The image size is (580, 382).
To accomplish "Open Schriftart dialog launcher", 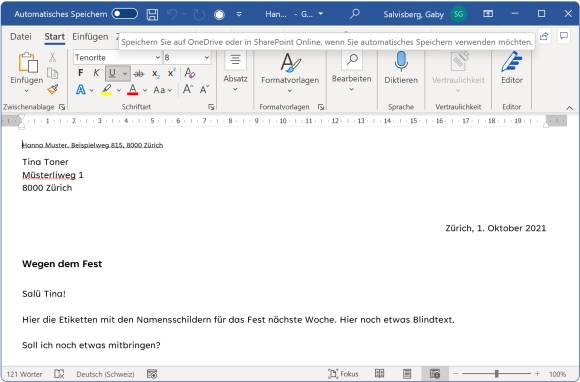I will tap(211, 107).
